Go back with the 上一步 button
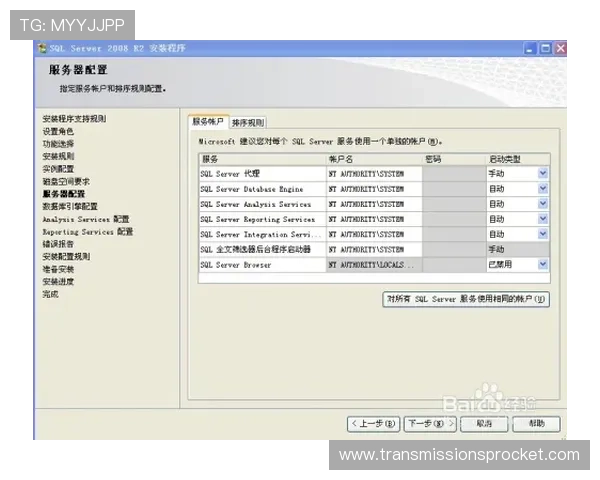The image size is (600, 480). [373, 424]
